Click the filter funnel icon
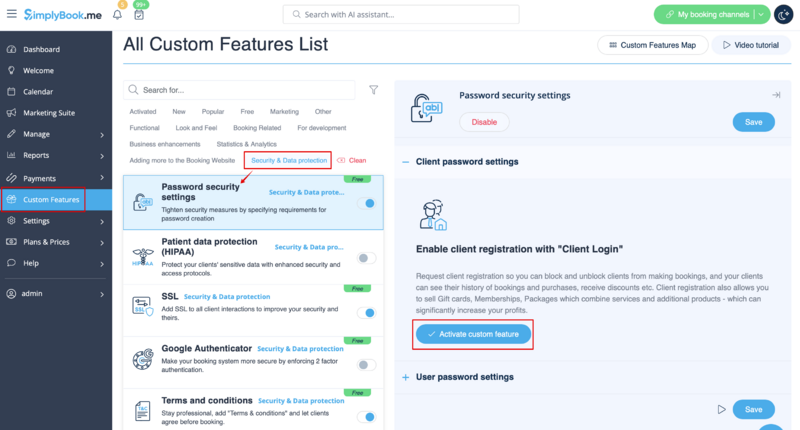Viewport: 800px width, 430px height. [373, 90]
